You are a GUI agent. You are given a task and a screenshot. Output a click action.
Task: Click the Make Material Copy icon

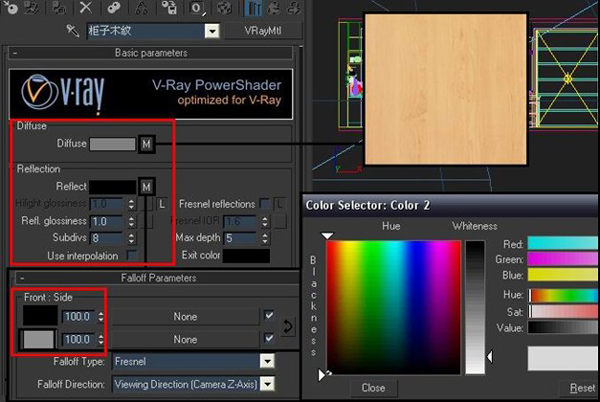pos(114,8)
